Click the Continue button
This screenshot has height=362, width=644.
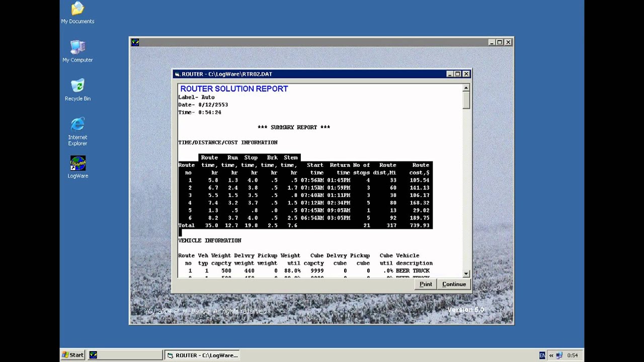[454, 284]
